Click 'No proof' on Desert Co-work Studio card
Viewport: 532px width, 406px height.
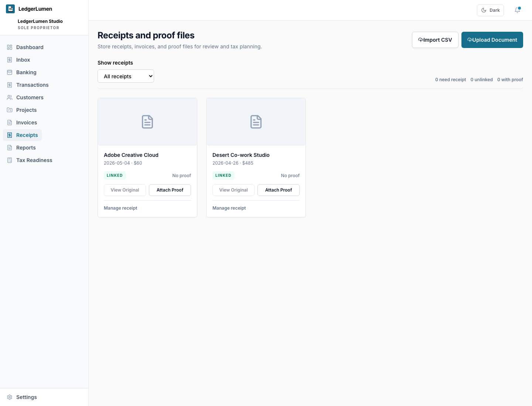(290, 176)
